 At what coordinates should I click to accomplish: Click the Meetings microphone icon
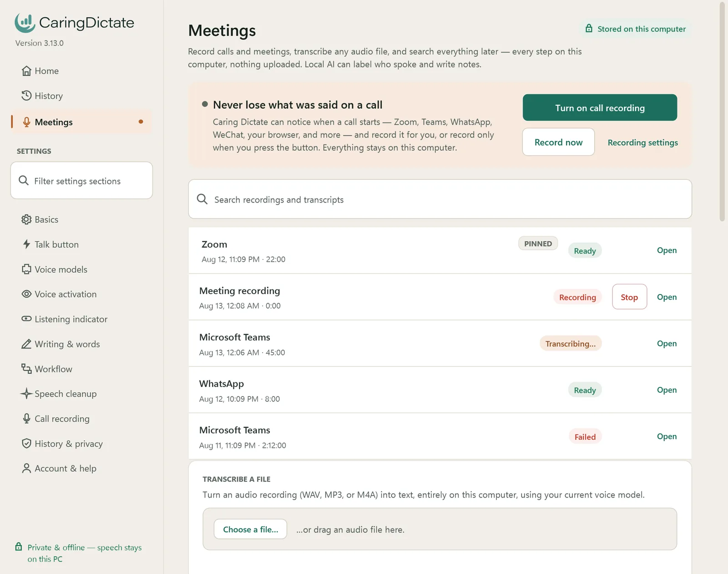(x=26, y=122)
